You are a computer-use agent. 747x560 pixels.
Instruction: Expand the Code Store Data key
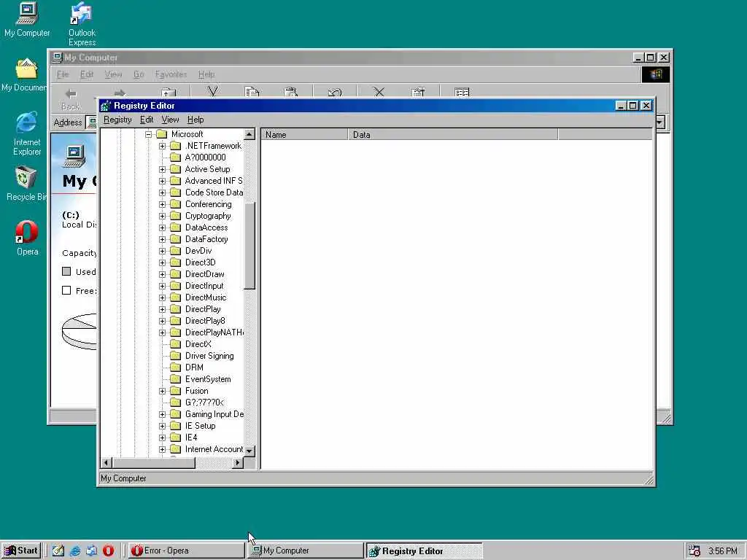point(163,192)
